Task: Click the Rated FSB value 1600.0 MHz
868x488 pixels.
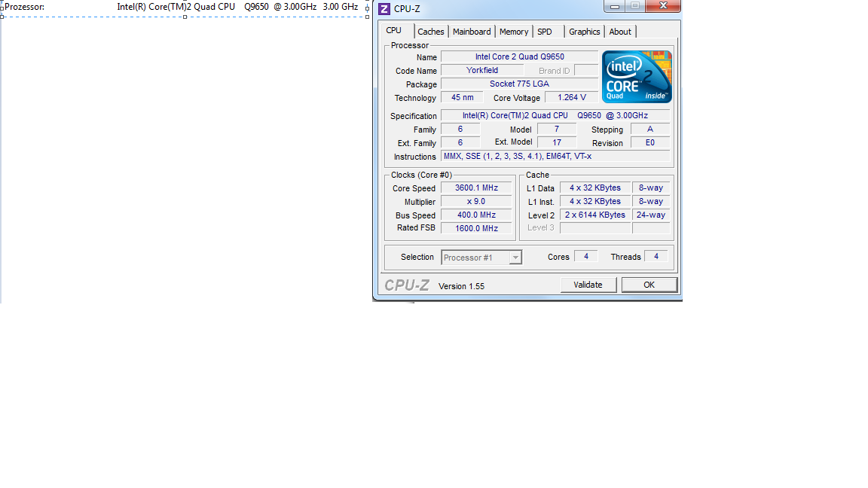Action: click(476, 228)
